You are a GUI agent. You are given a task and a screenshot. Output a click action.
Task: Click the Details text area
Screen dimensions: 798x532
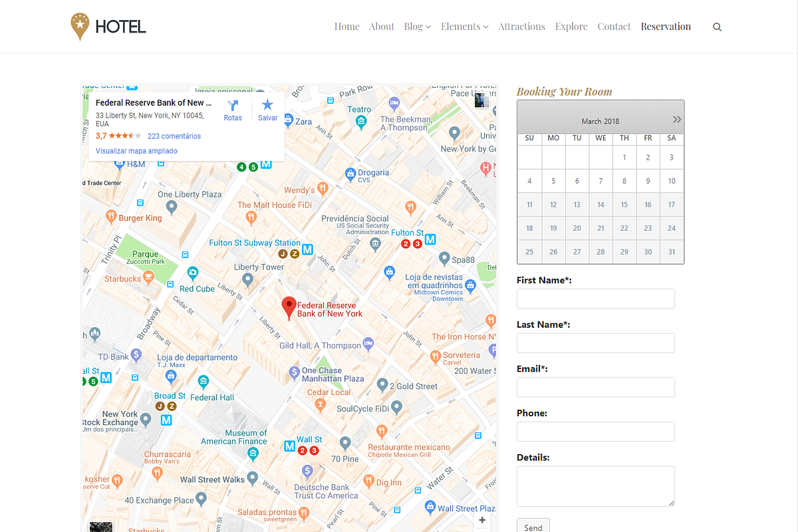(596, 486)
